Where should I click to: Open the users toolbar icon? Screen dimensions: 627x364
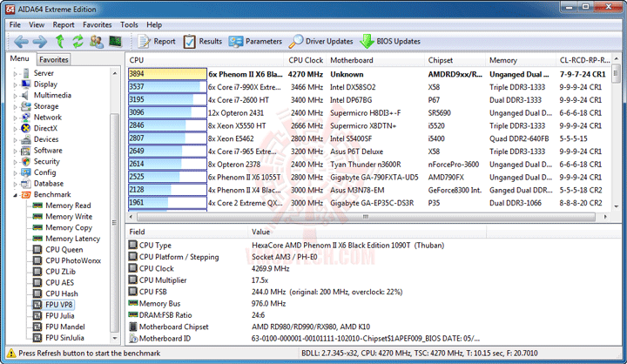coord(97,41)
